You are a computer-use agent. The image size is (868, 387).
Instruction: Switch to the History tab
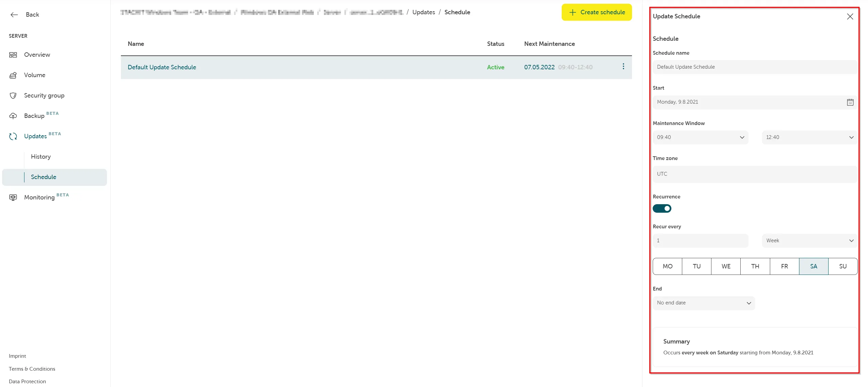click(40, 156)
